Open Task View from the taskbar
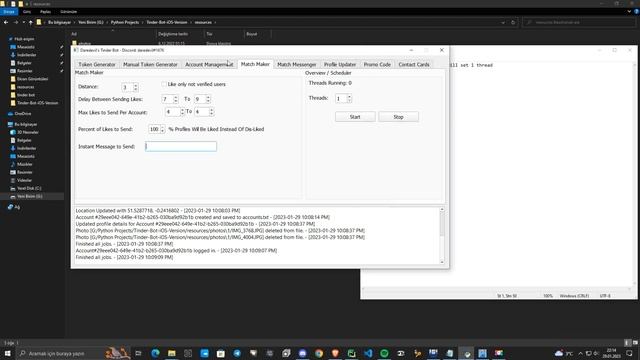 point(138,353)
